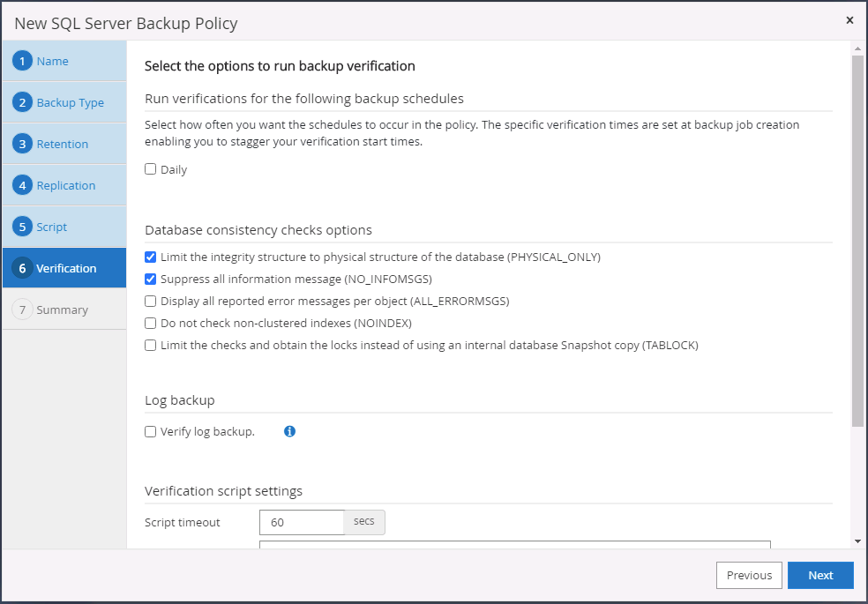Click the Verify log backup info icon
Screen dimensions: 868x604
point(289,432)
